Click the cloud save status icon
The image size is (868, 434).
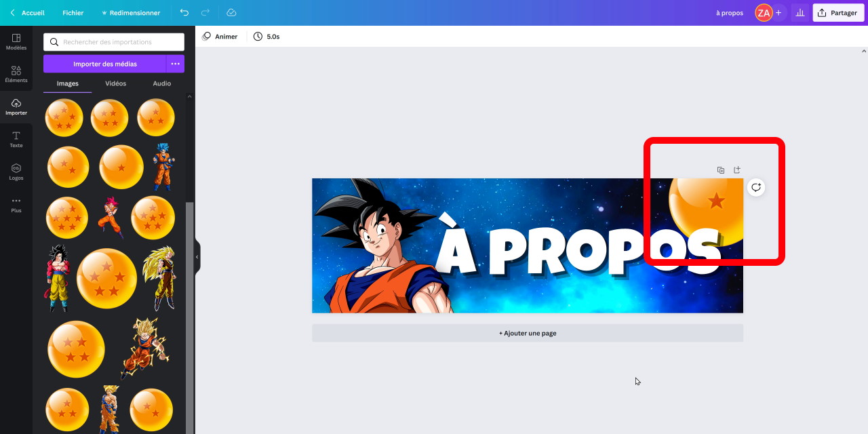click(231, 13)
